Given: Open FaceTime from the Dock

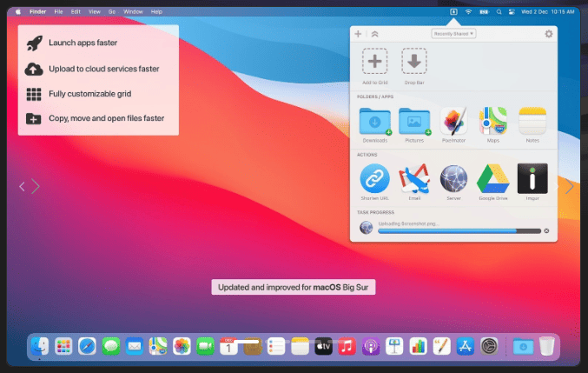Looking at the screenshot, I should [205, 346].
